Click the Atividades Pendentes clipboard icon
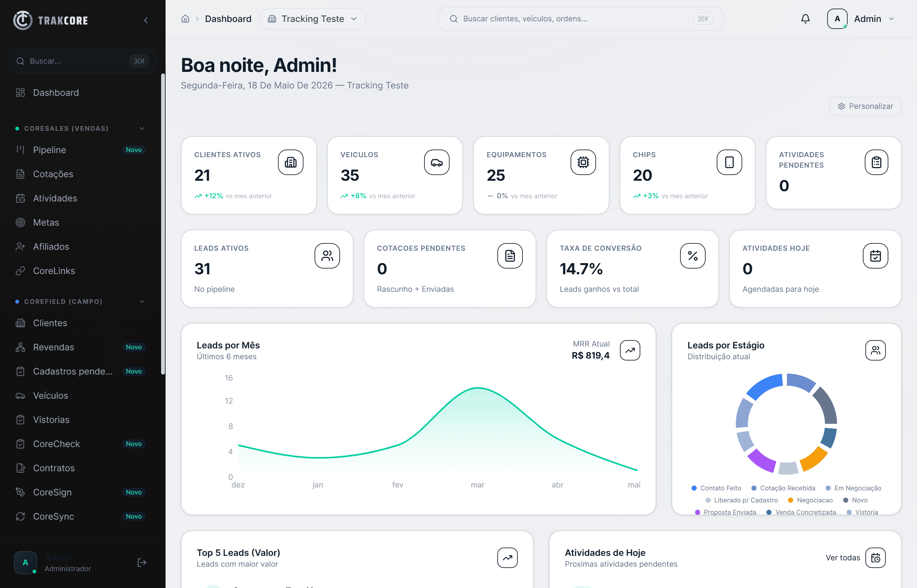The height and width of the screenshot is (588, 917). coord(876,162)
